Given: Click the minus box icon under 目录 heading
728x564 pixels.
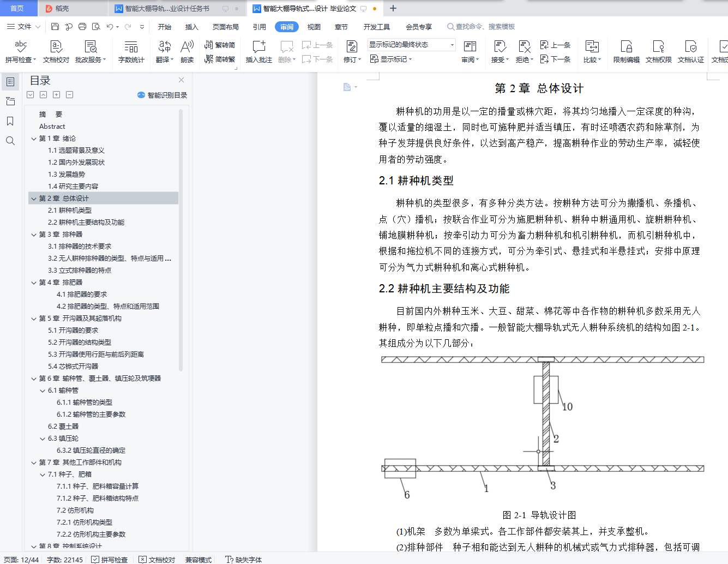Looking at the screenshot, I should pyautogui.click(x=70, y=95).
